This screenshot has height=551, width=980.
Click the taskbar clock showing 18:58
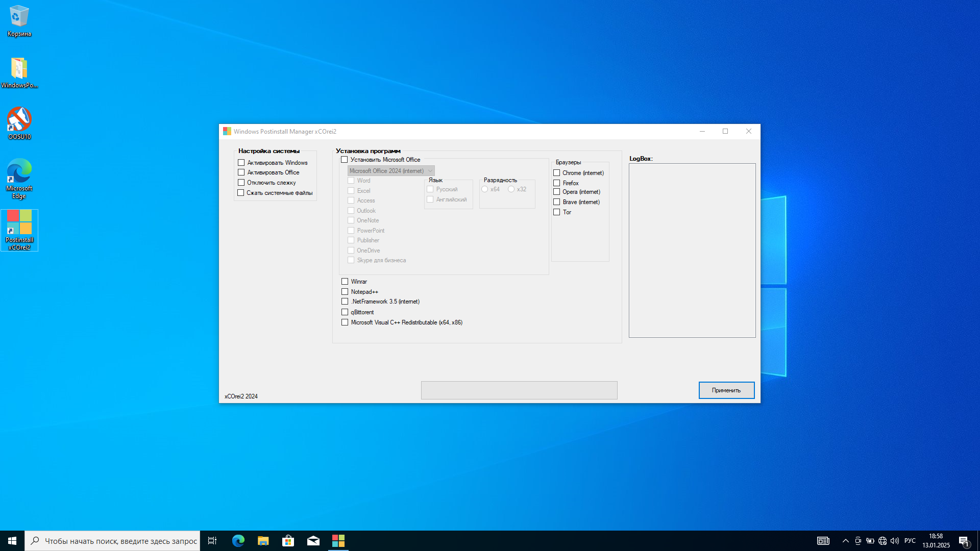936,541
